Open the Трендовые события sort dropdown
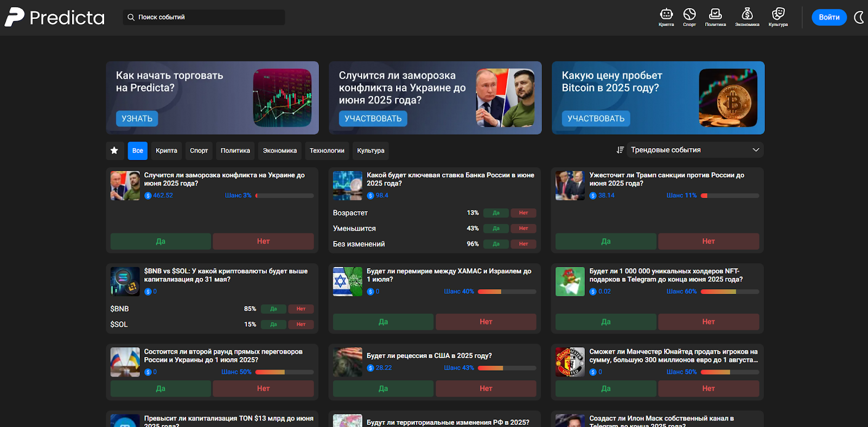Image resolution: width=868 pixels, height=427 pixels. pos(695,150)
